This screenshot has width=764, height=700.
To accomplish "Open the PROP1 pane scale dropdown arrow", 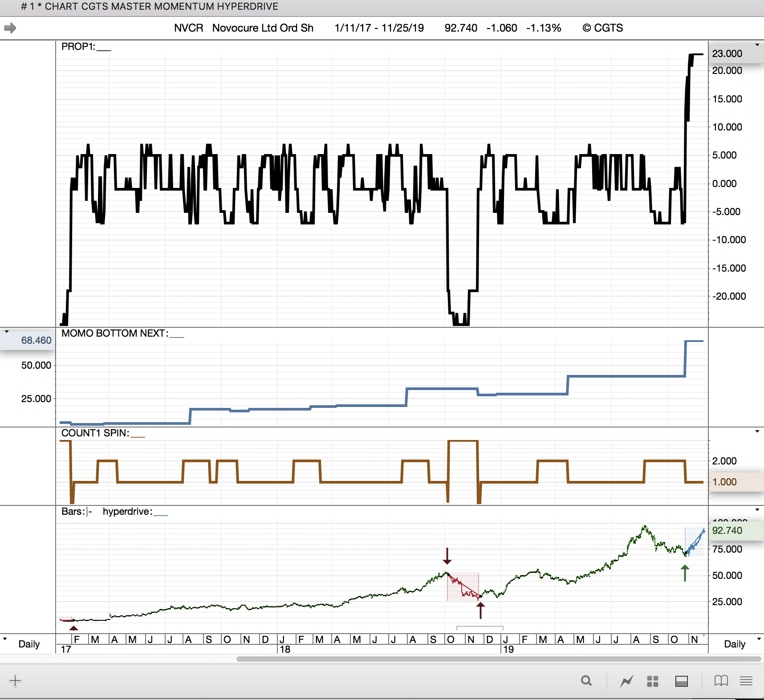I will [757, 45].
